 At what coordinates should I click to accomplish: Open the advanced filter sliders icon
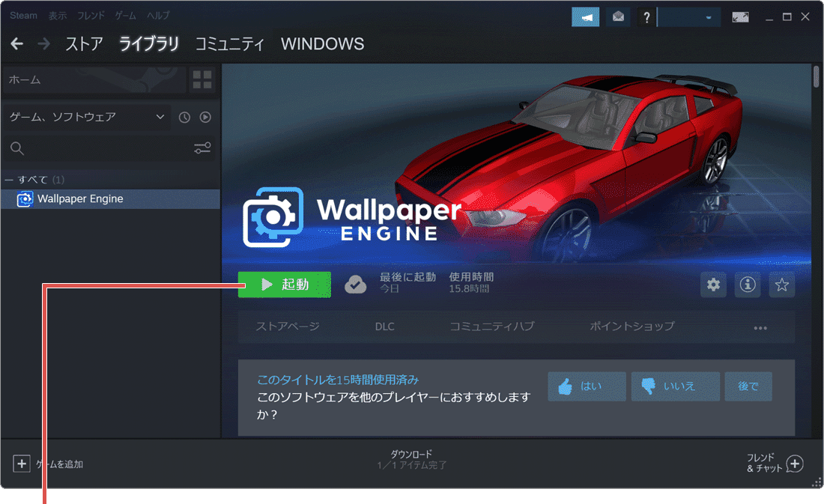[202, 148]
